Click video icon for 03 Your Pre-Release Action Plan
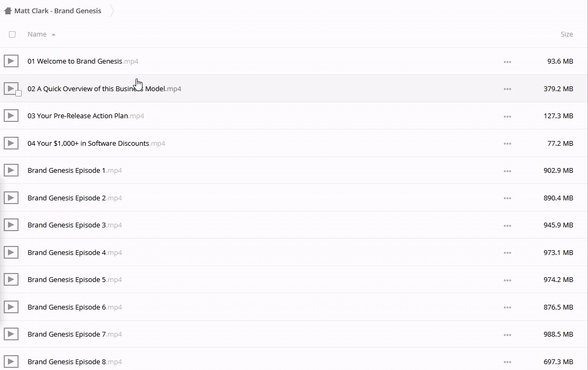This screenshot has width=588, height=370. (x=11, y=116)
